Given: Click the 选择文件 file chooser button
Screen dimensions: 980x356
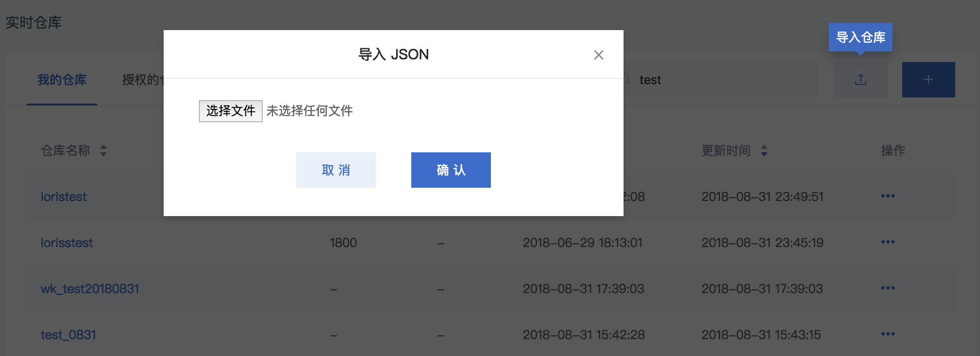Looking at the screenshot, I should tap(230, 111).
